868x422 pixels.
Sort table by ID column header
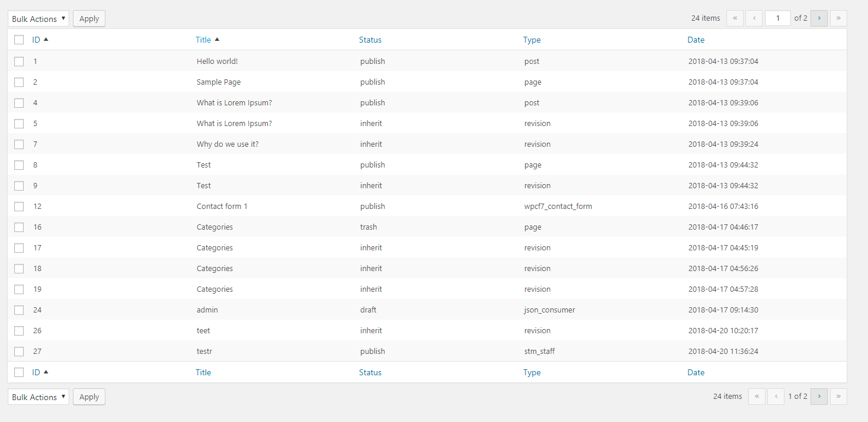[36, 40]
